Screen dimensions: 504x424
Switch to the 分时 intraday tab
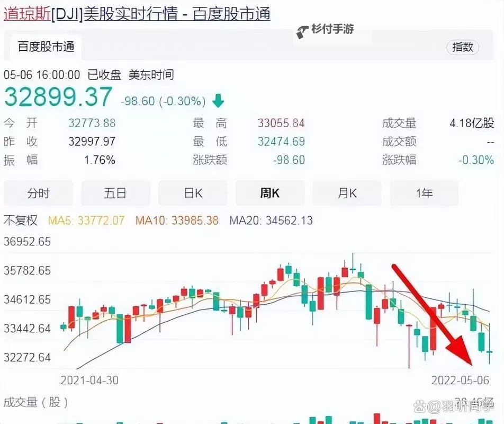coord(38,193)
